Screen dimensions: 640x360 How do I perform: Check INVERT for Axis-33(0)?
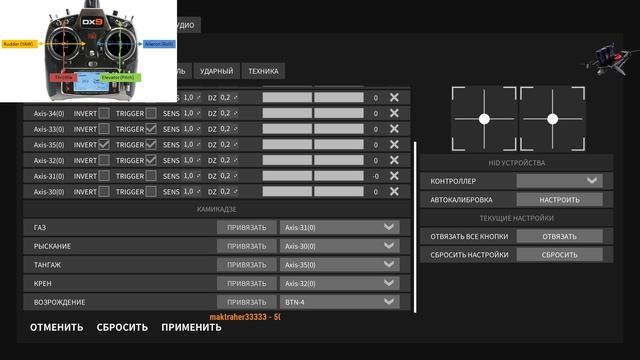(x=104, y=129)
